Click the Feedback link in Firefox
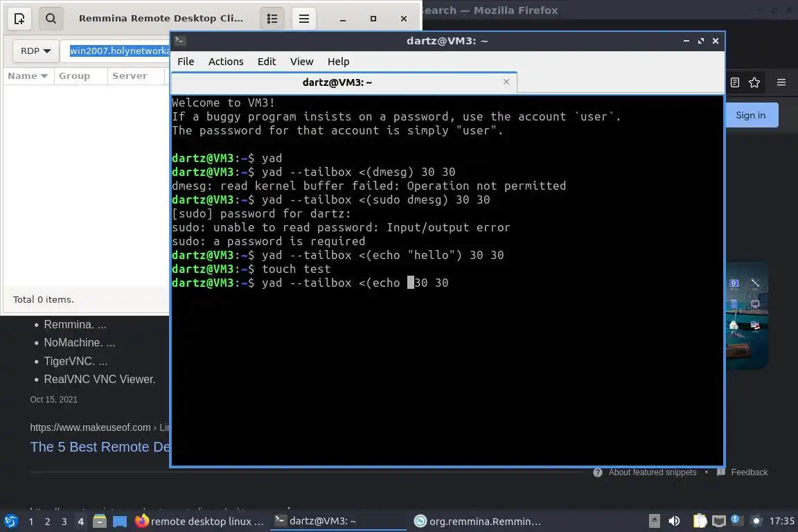The height and width of the screenshot is (532, 798). (x=749, y=472)
